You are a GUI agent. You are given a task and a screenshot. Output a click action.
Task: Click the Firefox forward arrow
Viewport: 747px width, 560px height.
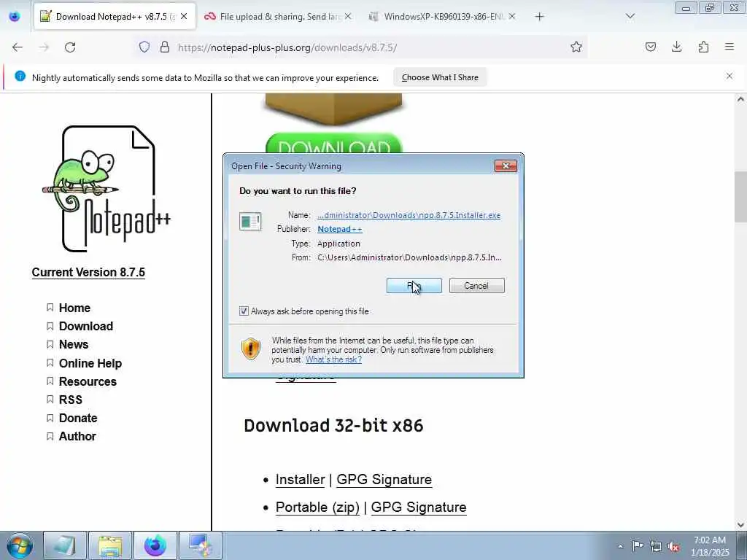click(44, 47)
